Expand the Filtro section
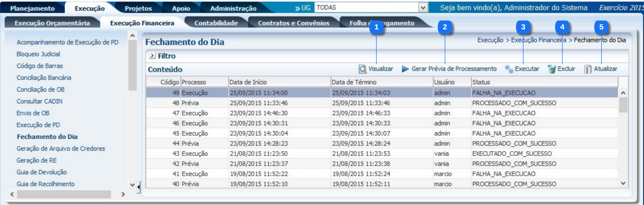The height and width of the screenshot is (205, 644). coord(152,56)
